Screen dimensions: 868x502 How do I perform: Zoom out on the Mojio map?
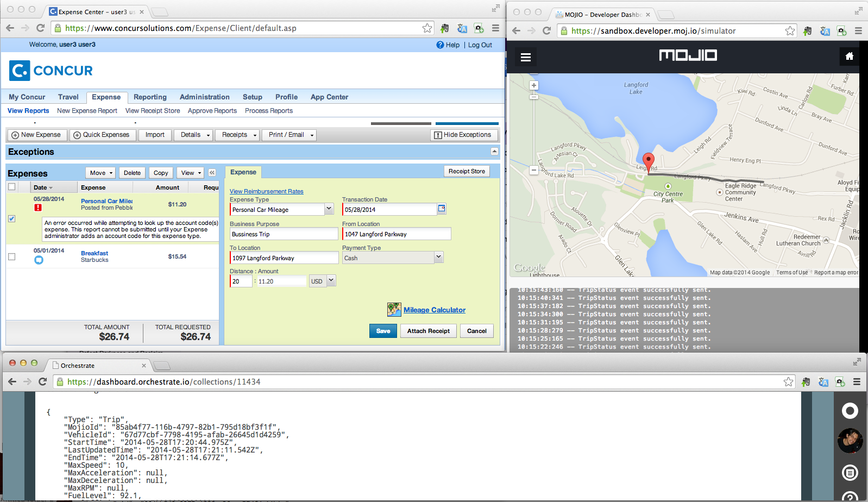534,171
